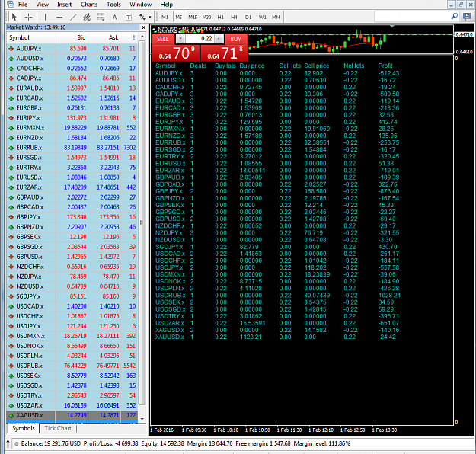The image size is (476, 454).
Task: Click the NZDUSD.x direction arrow icon
Action: (11, 286)
